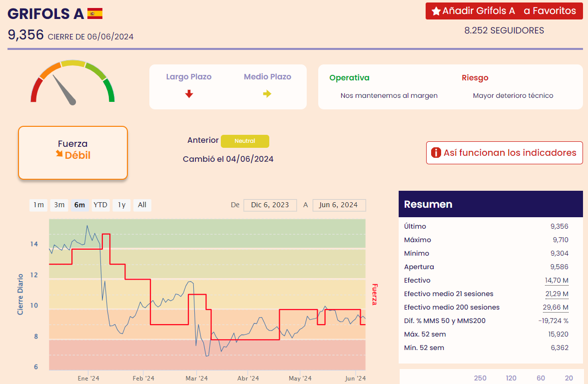Click the red down arrow under Largo Plazo
Image resolution: width=588 pixels, height=384 pixels.
coord(189,94)
